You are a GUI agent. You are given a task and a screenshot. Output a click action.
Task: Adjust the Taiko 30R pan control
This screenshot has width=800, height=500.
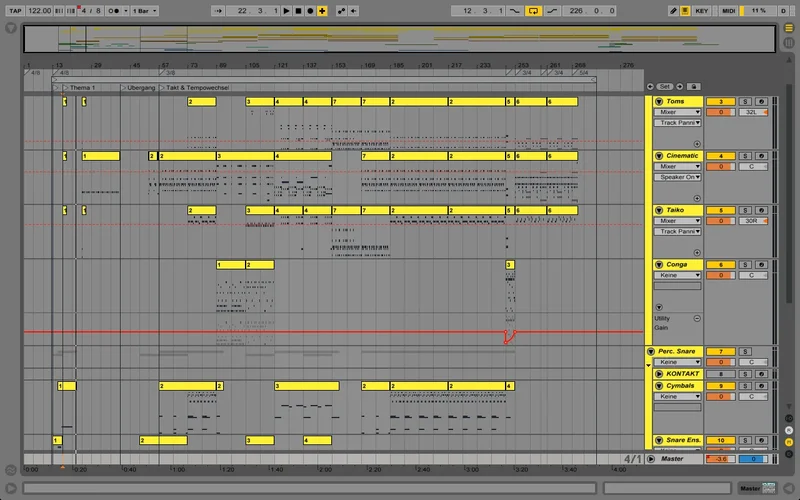(x=753, y=221)
